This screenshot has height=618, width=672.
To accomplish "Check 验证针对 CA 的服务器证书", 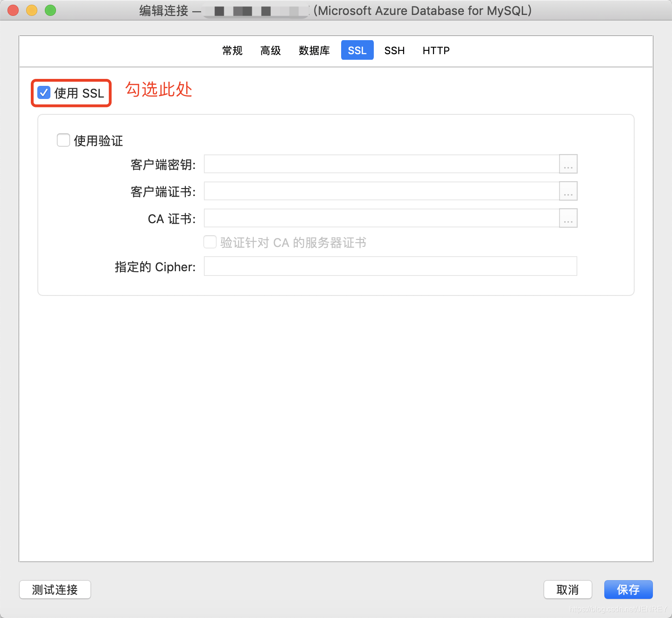I will pyautogui.click(x=210, y=242).
